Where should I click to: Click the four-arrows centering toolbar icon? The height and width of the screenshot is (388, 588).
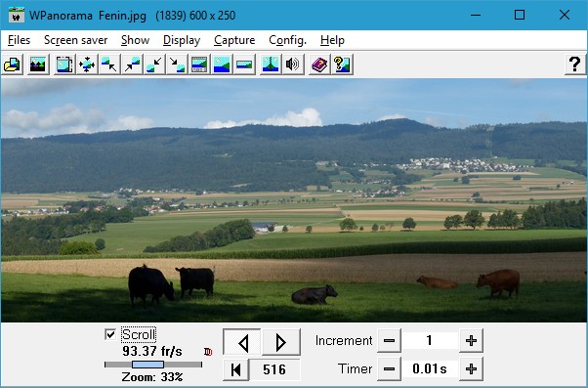pos(87,65)
